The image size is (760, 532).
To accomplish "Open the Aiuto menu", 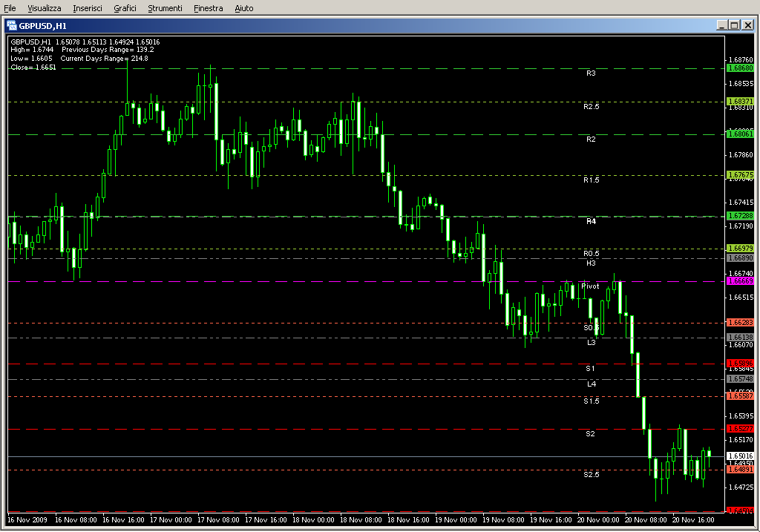I will coord(243,8).
